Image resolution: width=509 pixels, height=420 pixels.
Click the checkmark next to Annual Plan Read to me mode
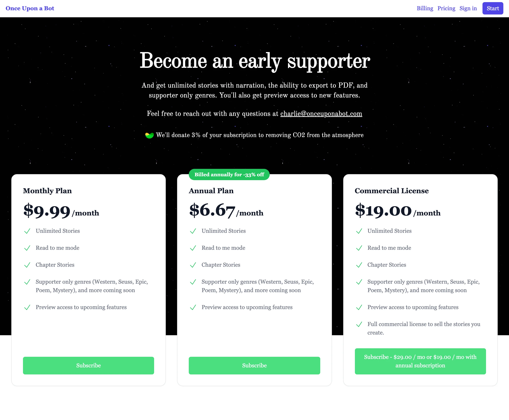(x=193, y=248)
